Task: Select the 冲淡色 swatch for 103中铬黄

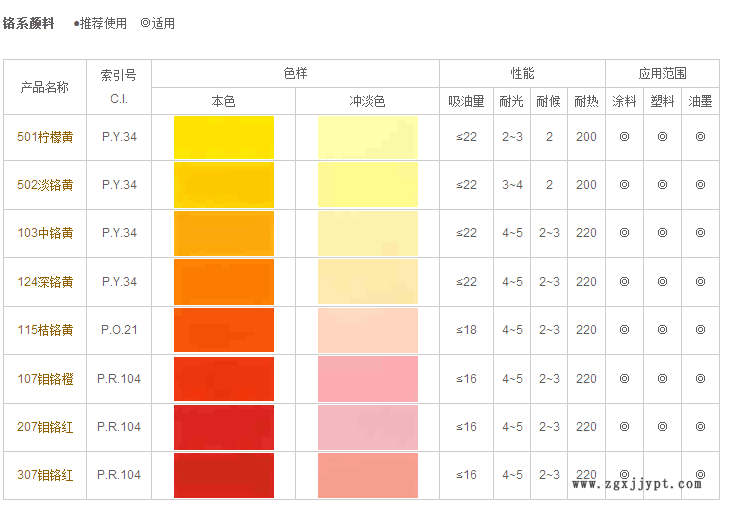Action: tap(367, 233)
